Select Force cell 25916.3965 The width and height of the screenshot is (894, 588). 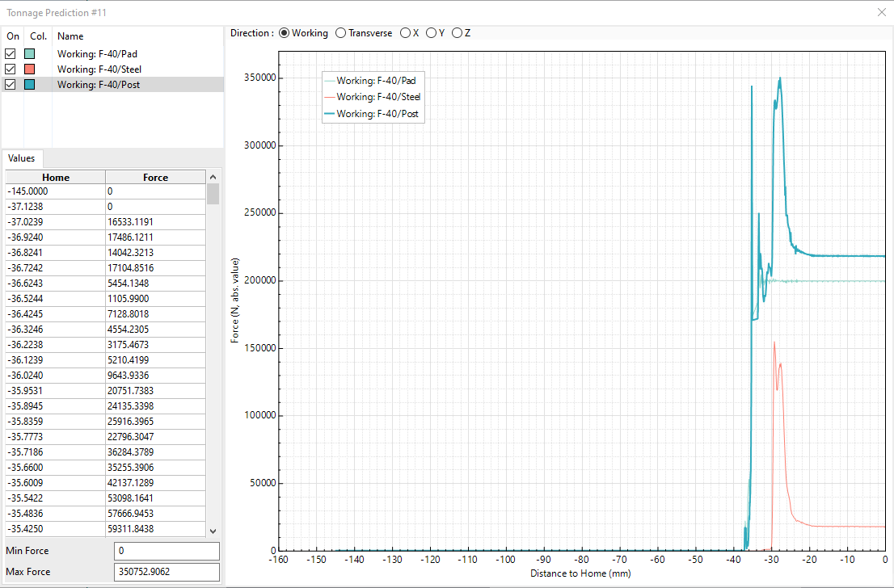click(x=156, y=422)
